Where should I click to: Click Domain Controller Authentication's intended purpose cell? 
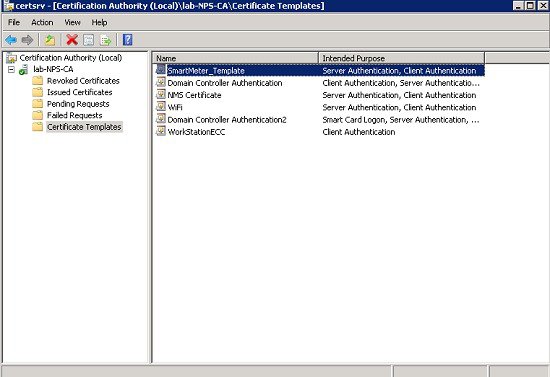point(401,83)
